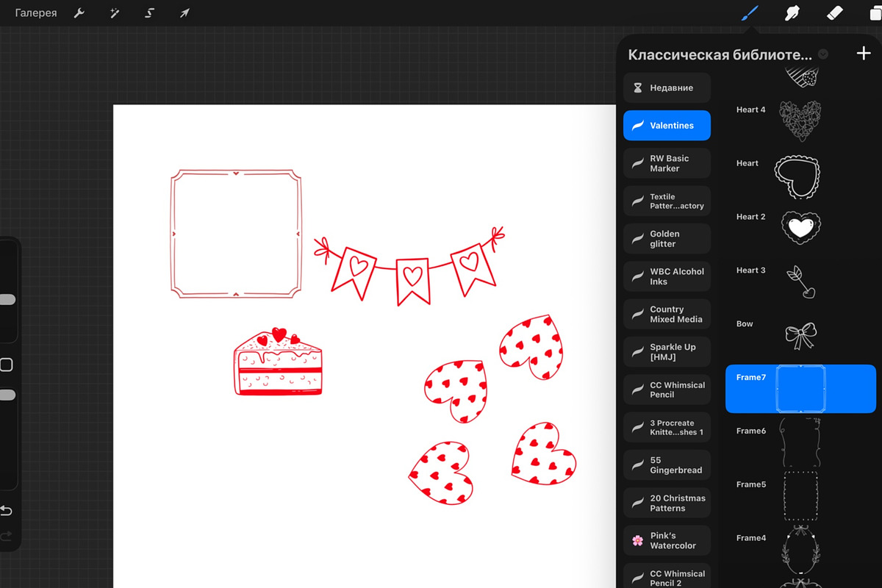Open the WBC Alcohol Inks set
This screenshot has height=588, width=882.
coord(667,276)
